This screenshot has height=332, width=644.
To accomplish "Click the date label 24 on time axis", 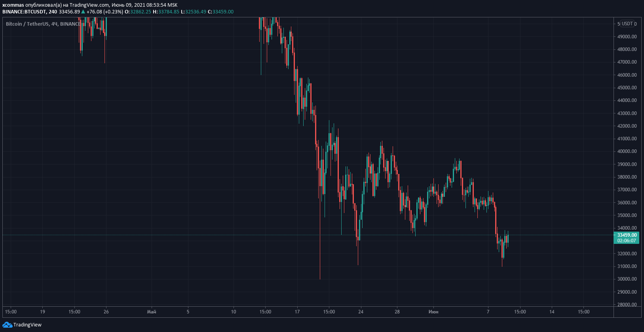I will pyautogui.click(x=361, y=312).
